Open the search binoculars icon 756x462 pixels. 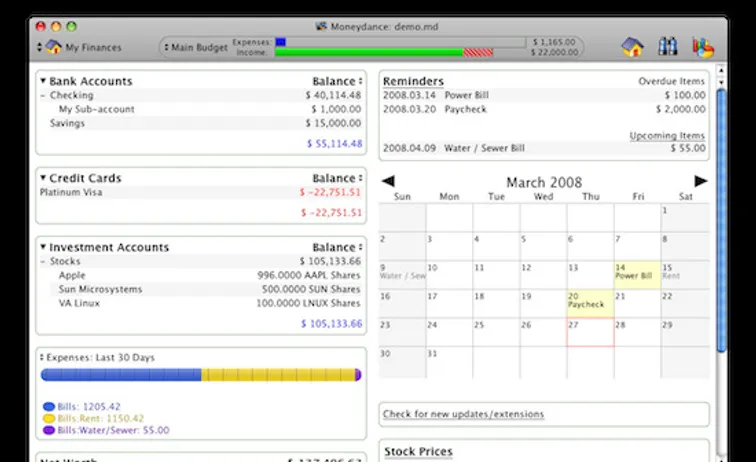pyautogui.click(x=668, y=47)
